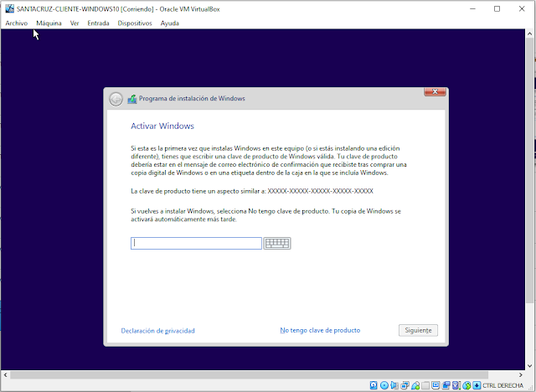The height and width of the screenshot is (392, 536).
Task: Click the horizontal scrollbar left arrow
Action: click(6, 375)
